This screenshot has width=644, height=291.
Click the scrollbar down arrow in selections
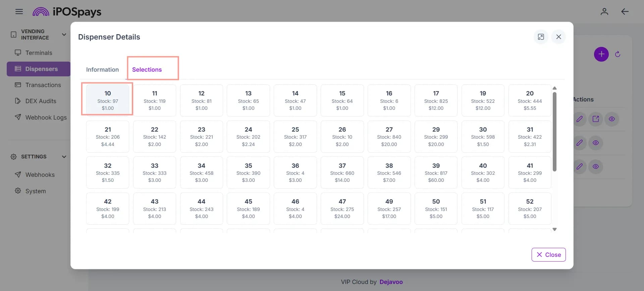554,229
